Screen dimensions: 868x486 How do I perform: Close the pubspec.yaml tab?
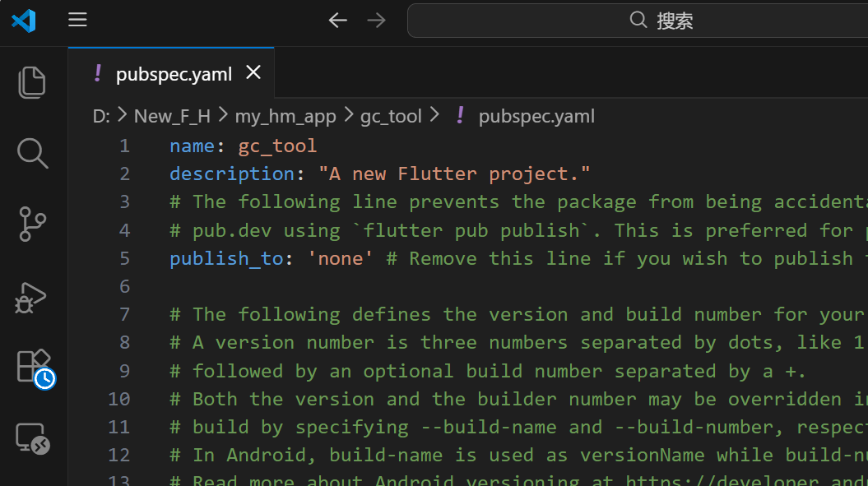[253, 72]
